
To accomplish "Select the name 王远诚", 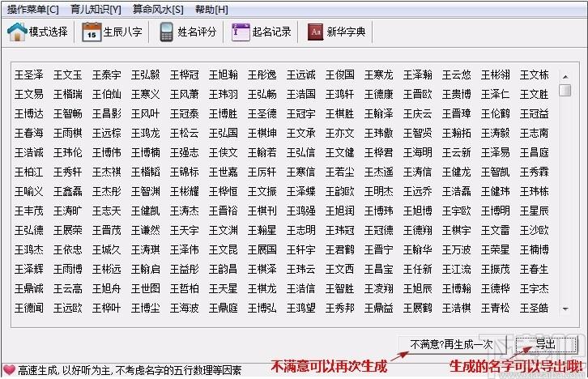I will pyautogui.click(x=300, y=75).
